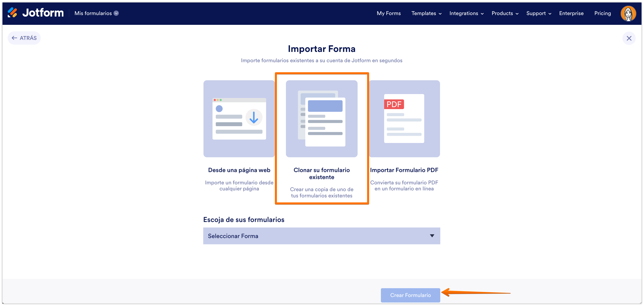644x306 pixels.
Task: Expand the Seleccionar Forma dropdown
Action: (x=321, y=236)
